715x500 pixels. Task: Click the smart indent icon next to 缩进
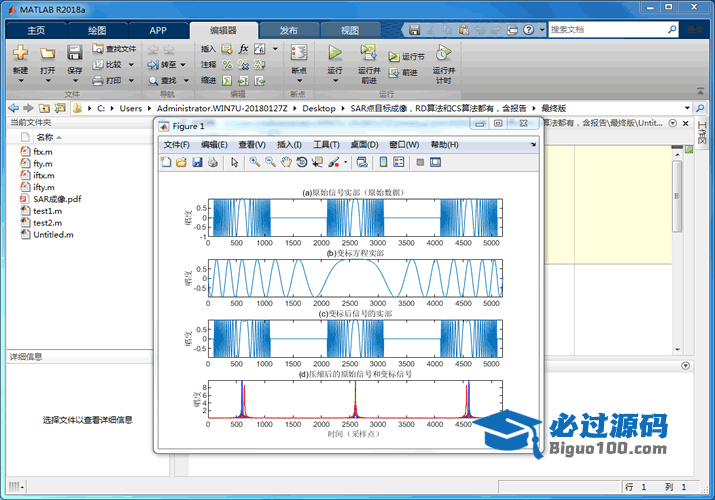click(x=227, y=81)
